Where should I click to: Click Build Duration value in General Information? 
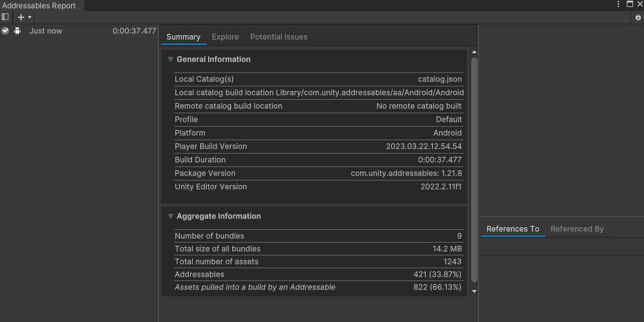coord(440,160)
